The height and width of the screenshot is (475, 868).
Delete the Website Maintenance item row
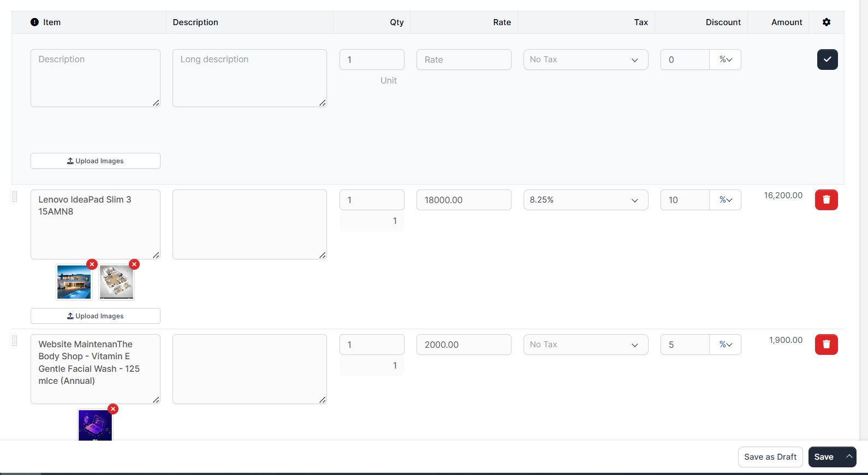[x=827, y=345]
